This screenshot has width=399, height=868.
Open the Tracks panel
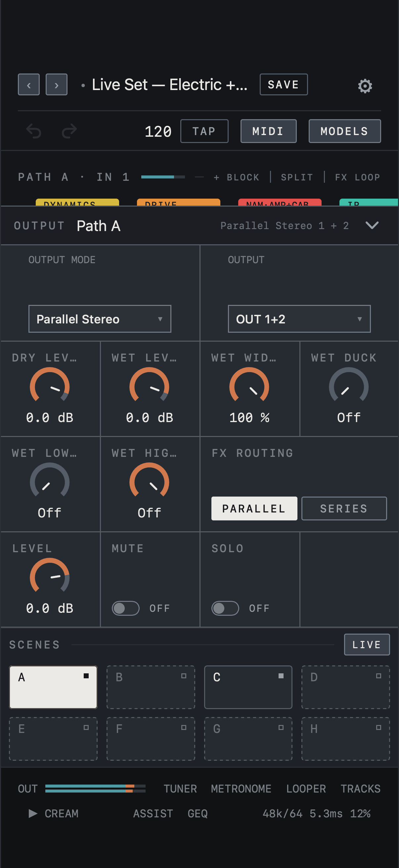pos(361,789)
